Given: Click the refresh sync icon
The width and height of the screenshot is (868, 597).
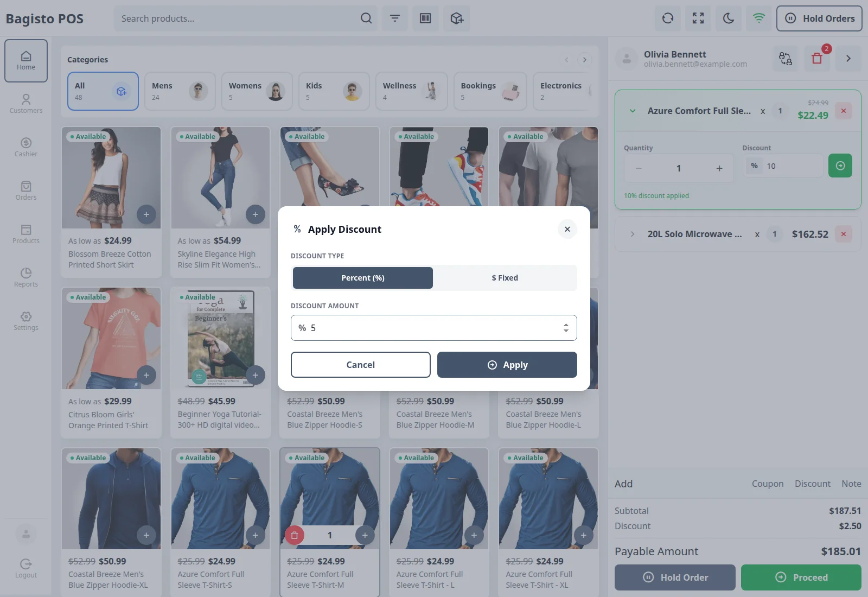Looking at the screenshot, I should (x=668, y=18).
